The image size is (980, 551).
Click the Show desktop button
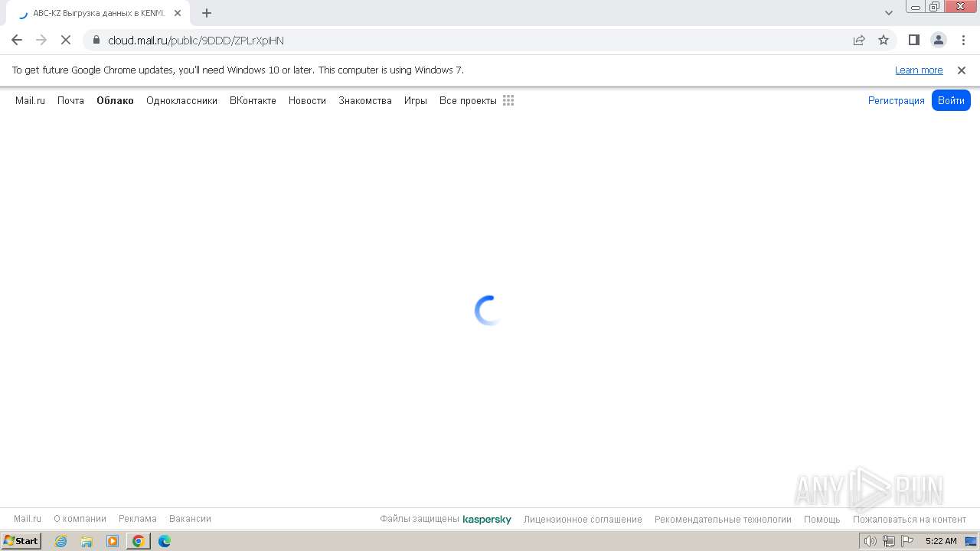tap(971, 541)
